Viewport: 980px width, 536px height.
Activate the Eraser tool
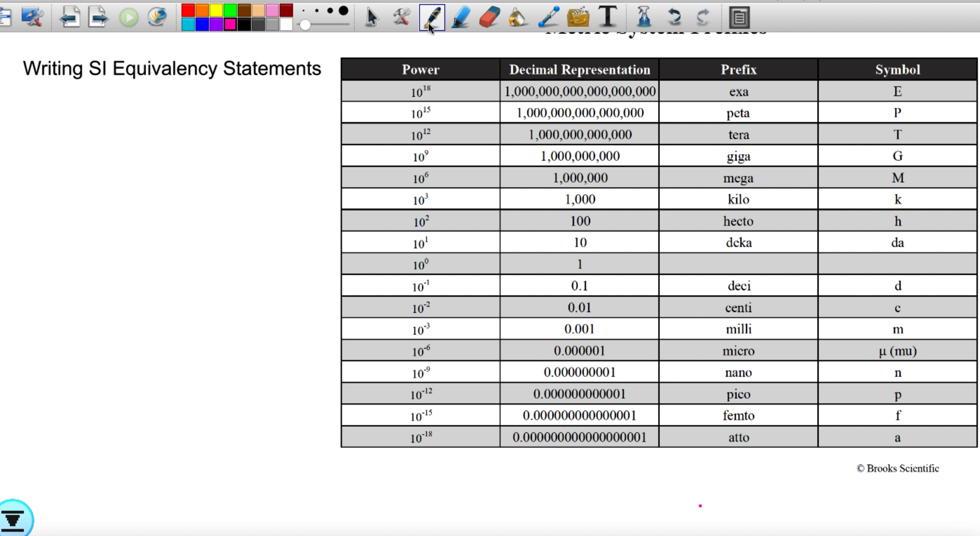coord(489,17)
